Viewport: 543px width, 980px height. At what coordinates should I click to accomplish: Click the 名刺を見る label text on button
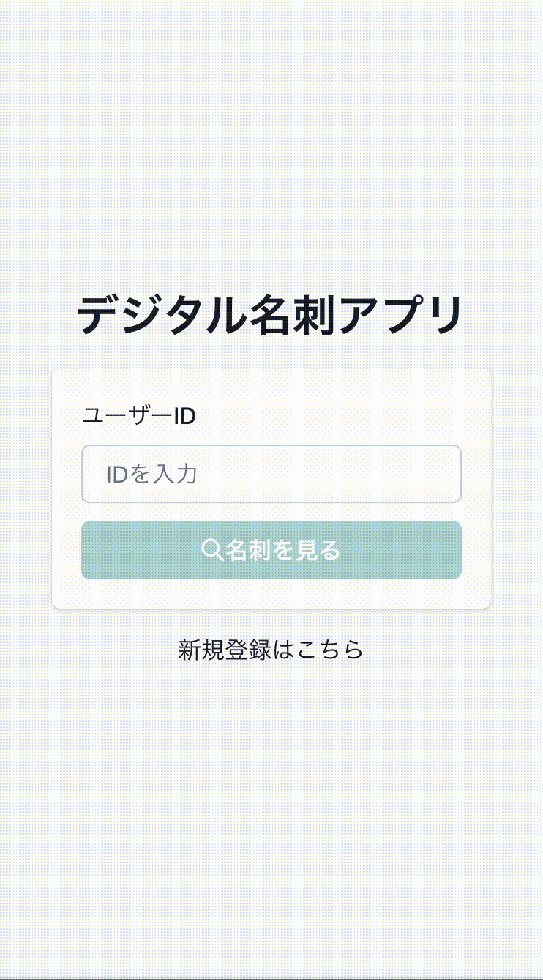click(283, 550)
